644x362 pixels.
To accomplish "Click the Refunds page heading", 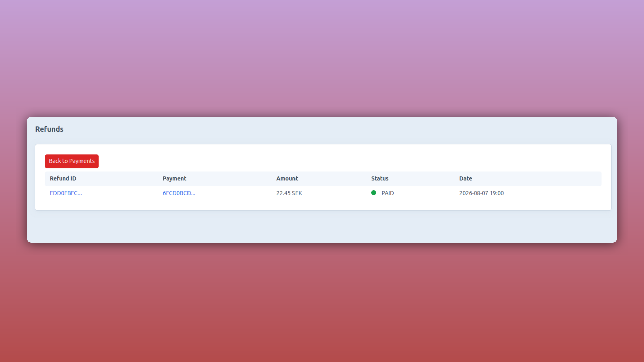I will coord(49,129).
